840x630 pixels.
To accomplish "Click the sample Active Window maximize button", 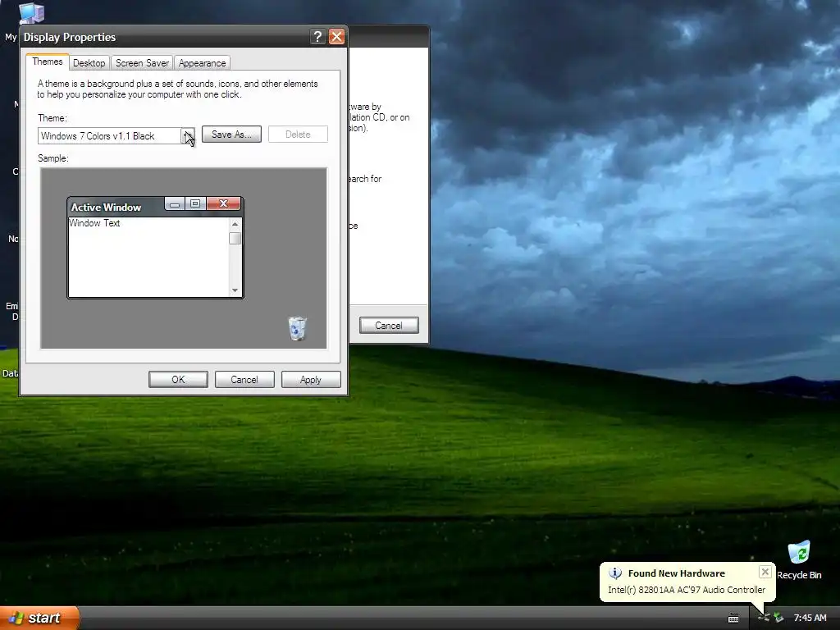I will pos(195,203).
